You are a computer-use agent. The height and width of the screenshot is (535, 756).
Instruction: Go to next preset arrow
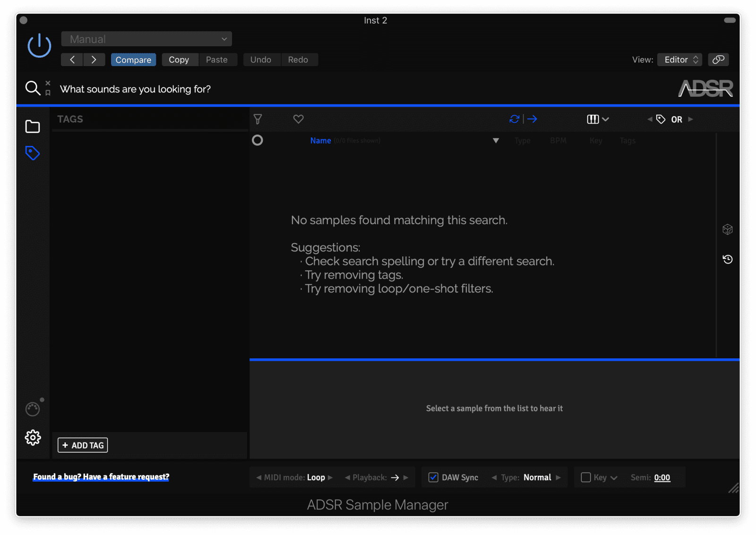[94, 59]
